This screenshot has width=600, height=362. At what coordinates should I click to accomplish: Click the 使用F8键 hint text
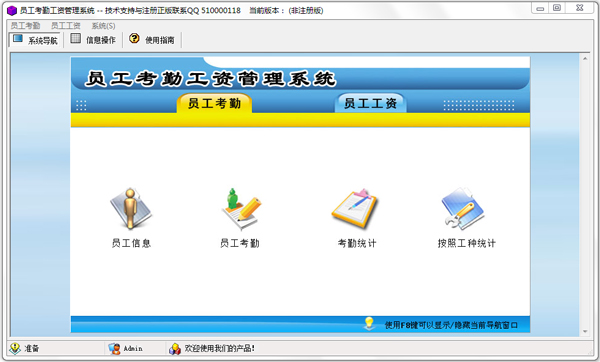[x=451, y=325]
